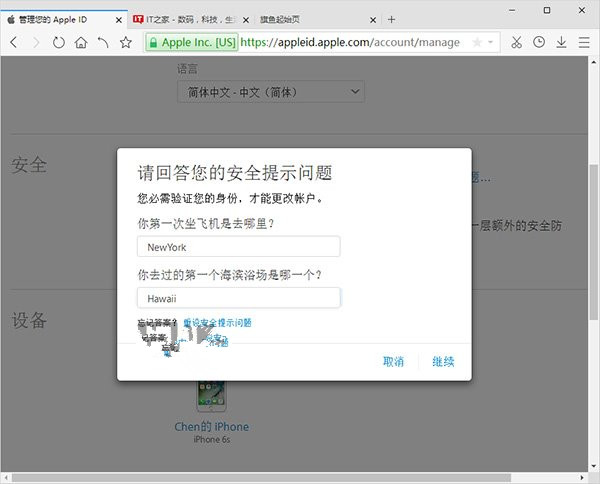Click the 安全 section heading

pos(29,165)
